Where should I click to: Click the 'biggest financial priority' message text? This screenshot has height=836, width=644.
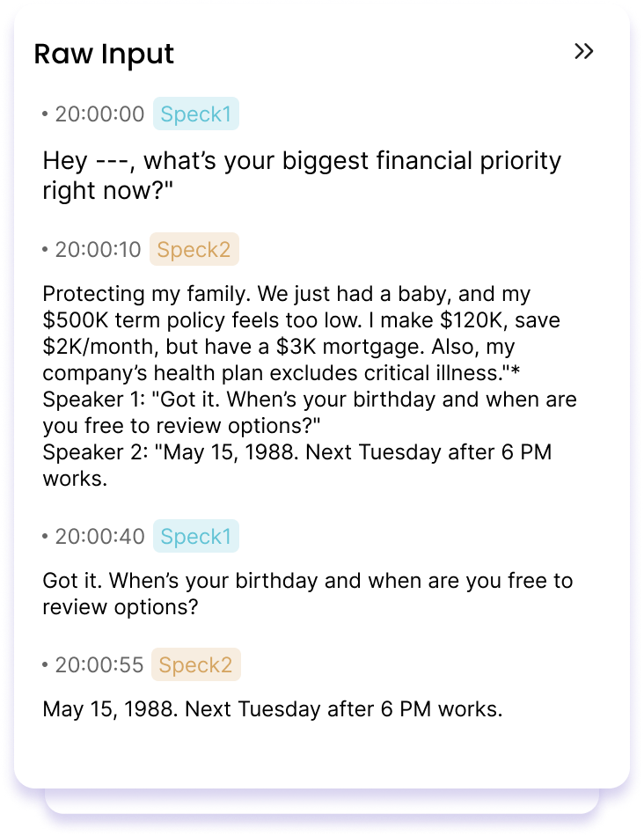(x=302, y=175)
